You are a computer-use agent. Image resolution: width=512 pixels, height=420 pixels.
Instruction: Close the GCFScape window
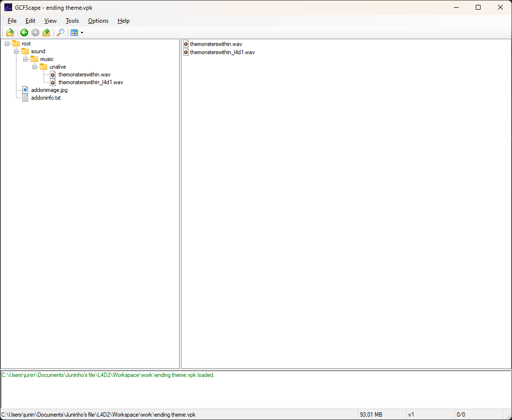(x=500, y=7)
